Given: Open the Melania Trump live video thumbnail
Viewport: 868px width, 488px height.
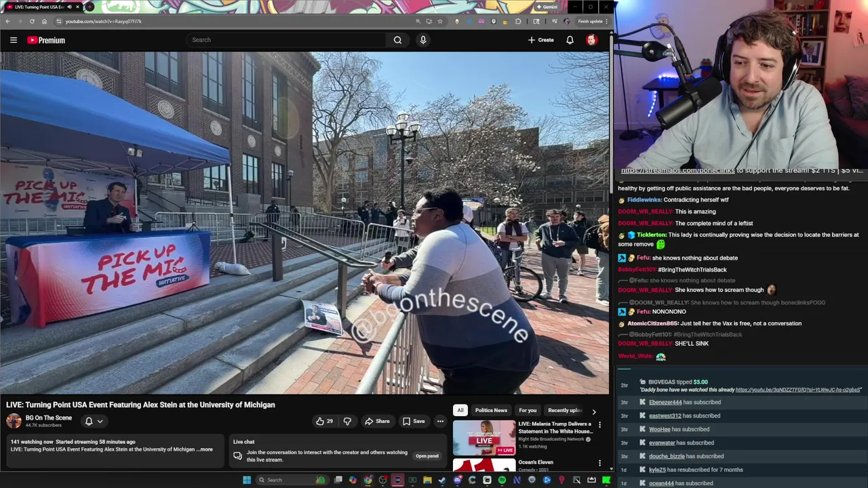Looking at the screenshot, I should [484, 437].
